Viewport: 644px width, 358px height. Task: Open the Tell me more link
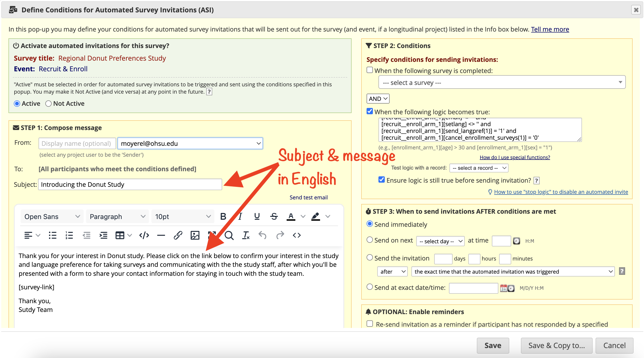(x=550, y=29)
